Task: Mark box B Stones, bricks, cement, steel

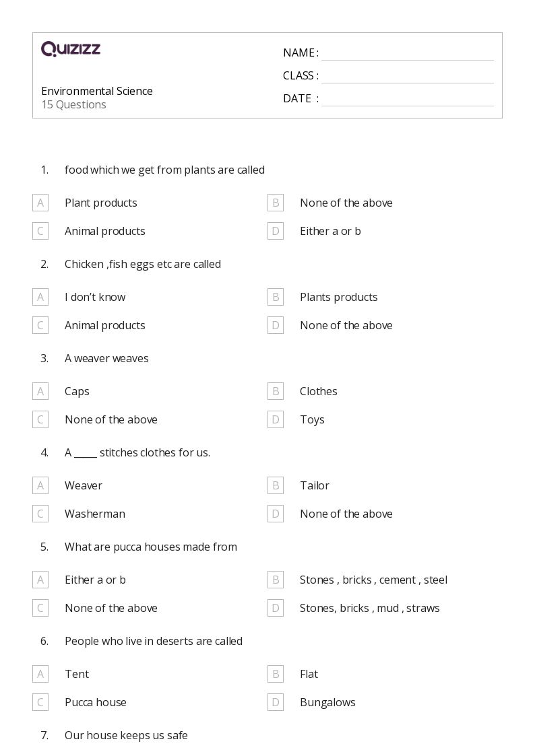Action: point(276,580)
